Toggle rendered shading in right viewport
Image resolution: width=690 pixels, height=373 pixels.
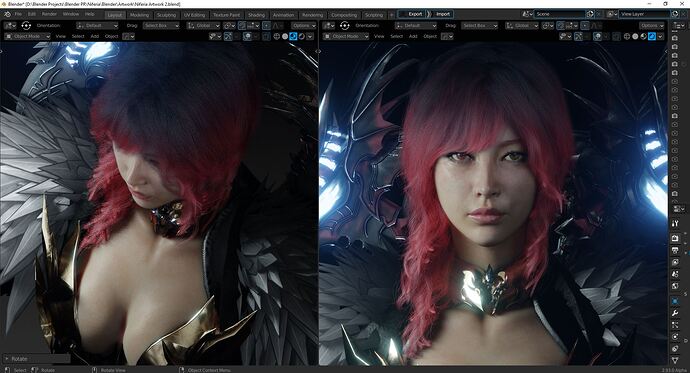pyautogui.click(x=652, y=37)
